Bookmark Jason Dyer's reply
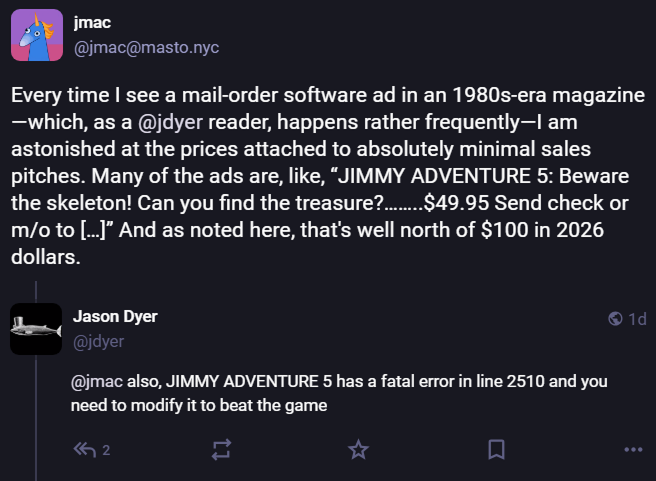Screen dimensions: 656x481 (x=496, y=450)
